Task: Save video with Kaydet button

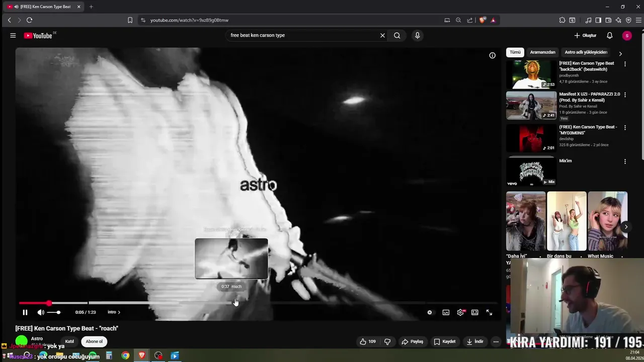Action: point(445,341)
